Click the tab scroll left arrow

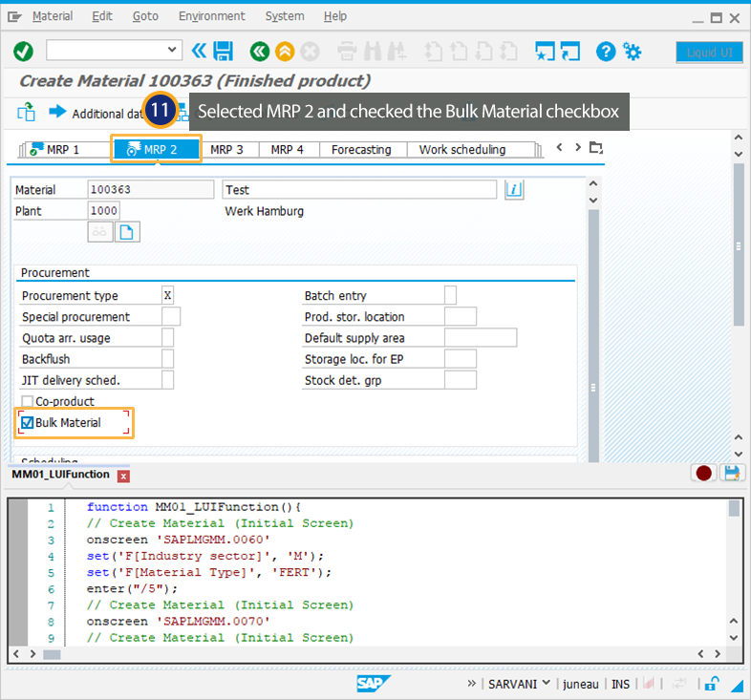coord(559,147)
